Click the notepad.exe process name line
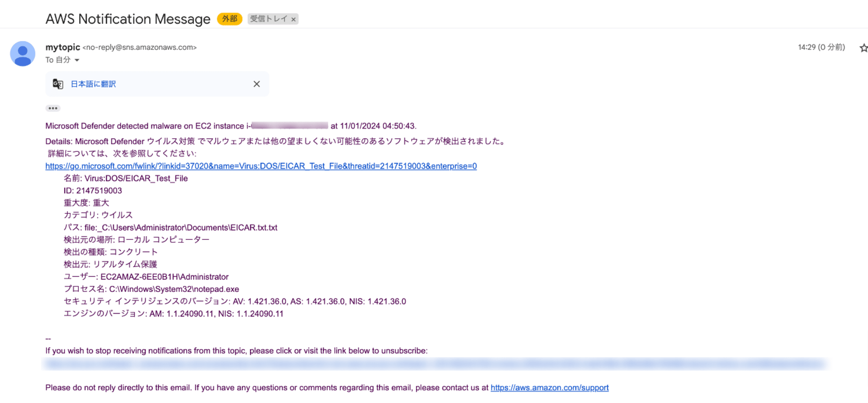 pos(151,289)
